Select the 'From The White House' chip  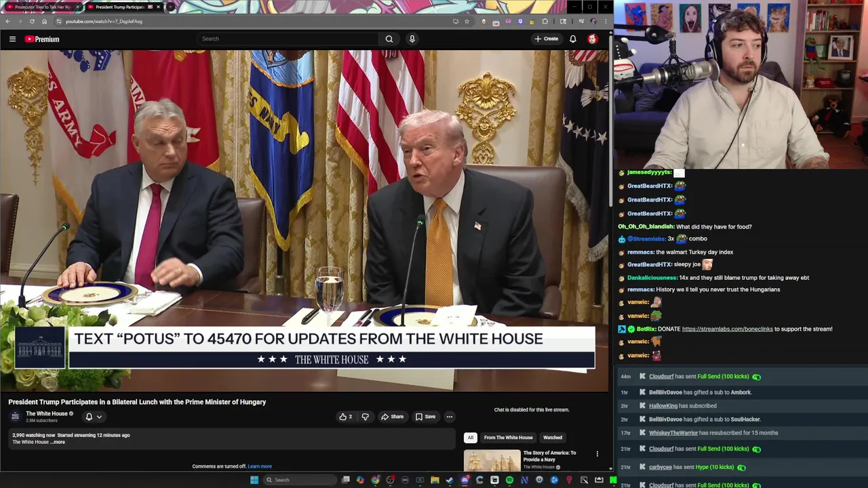508,437
